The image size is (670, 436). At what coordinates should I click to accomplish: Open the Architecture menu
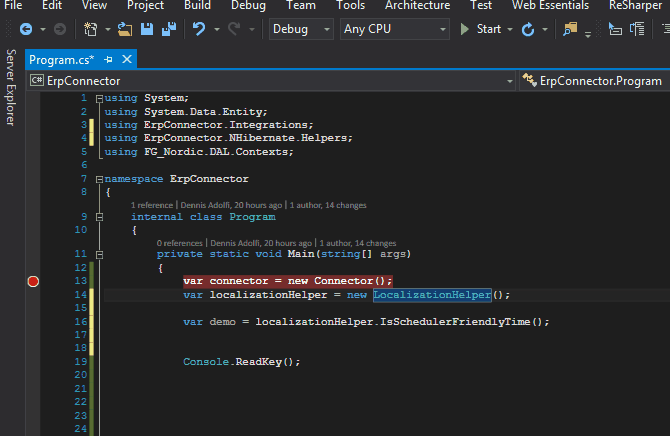417,5
